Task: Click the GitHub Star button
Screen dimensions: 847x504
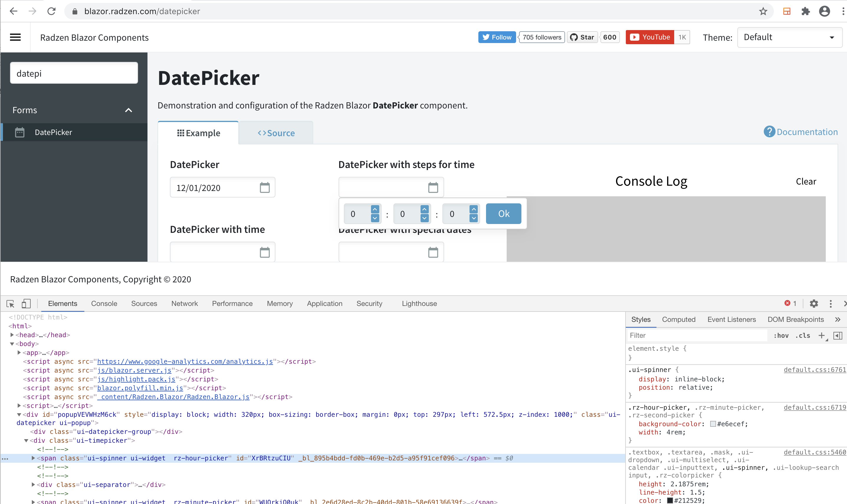Action: point(582,37)
